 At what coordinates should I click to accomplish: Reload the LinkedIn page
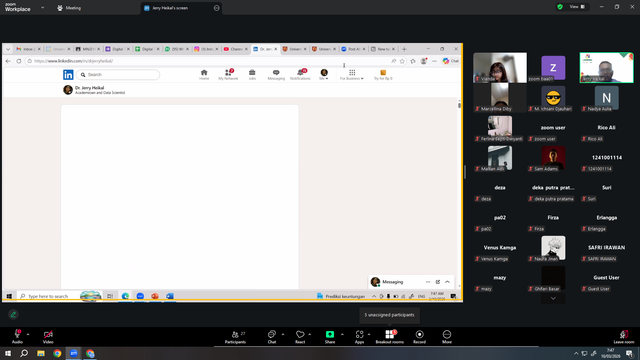(x=19, y=61)
